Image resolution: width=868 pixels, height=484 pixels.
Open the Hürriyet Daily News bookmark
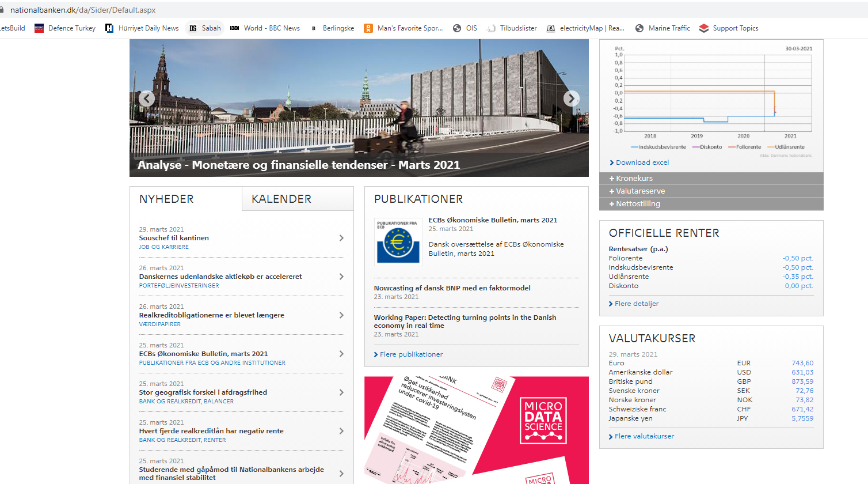point(142,28)
